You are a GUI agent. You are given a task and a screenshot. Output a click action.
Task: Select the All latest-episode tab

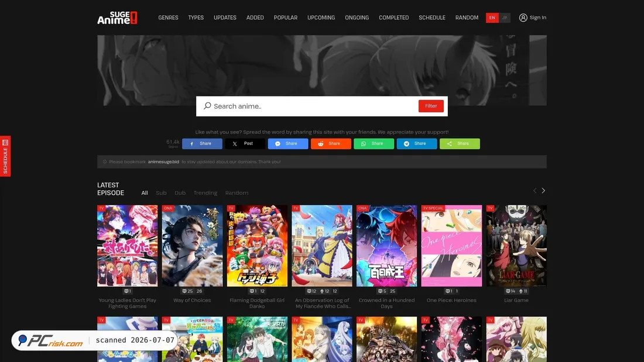click(x=145, y=193)
